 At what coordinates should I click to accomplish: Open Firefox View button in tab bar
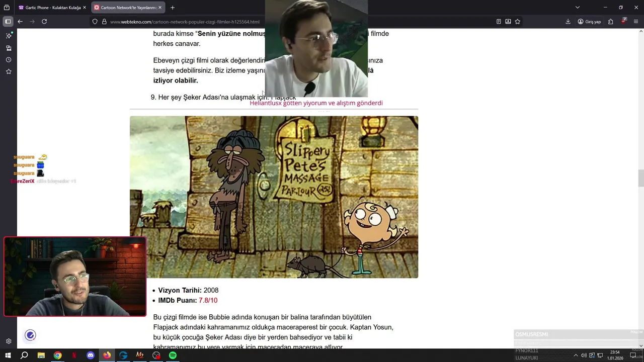click(7, 8)
